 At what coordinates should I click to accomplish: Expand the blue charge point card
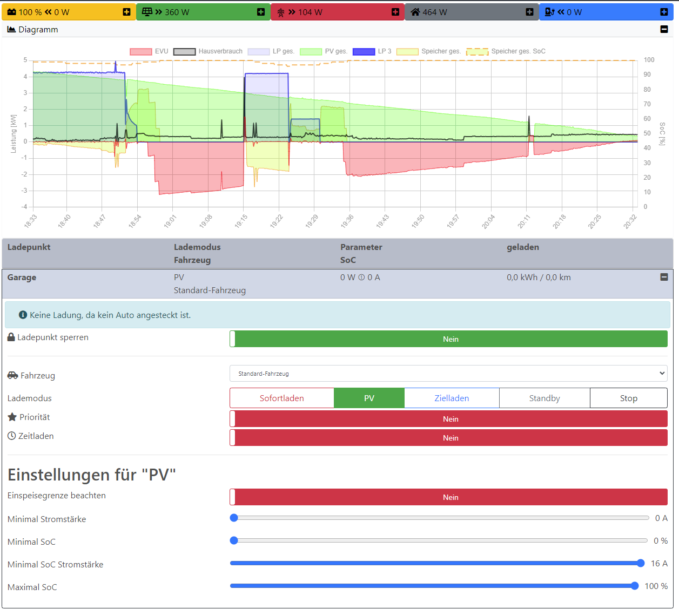coord(664,12)
